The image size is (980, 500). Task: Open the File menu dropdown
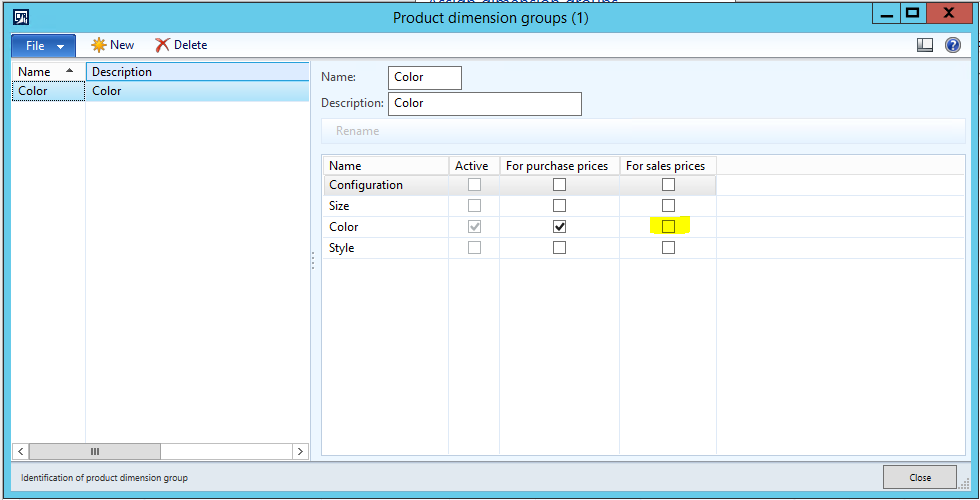(x=44, y=46)
